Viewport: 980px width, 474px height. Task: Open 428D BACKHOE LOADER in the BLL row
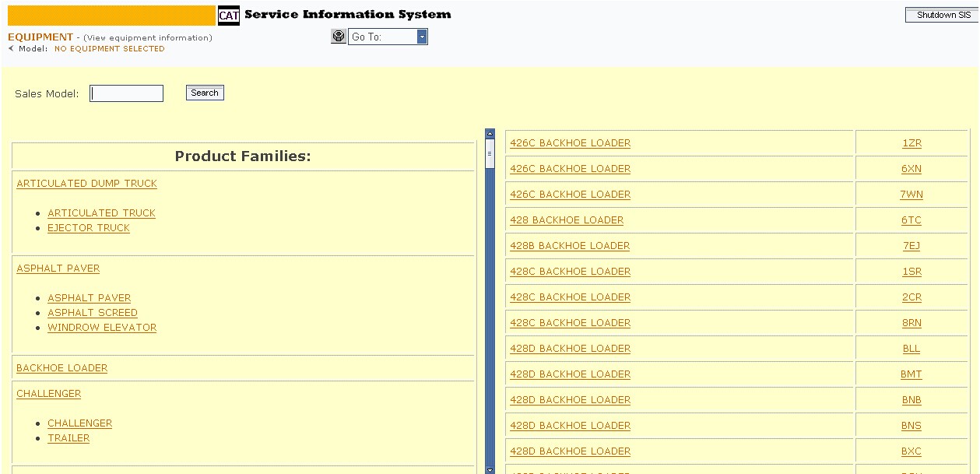[571, 349]
